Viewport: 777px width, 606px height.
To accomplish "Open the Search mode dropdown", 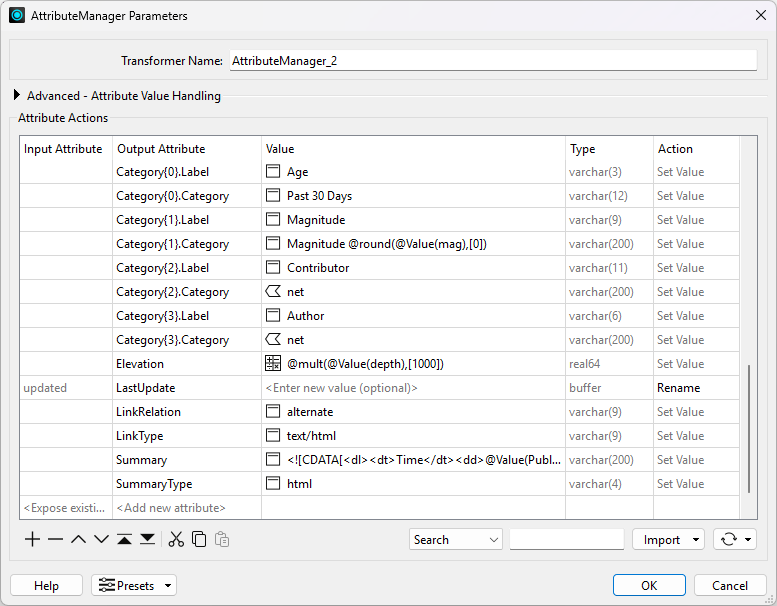I will (456, 539).
